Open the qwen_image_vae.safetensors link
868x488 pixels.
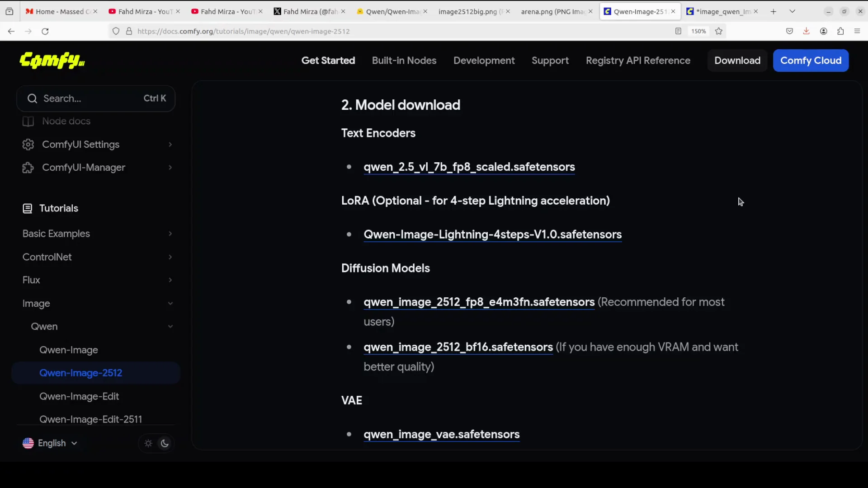[442, 435]
